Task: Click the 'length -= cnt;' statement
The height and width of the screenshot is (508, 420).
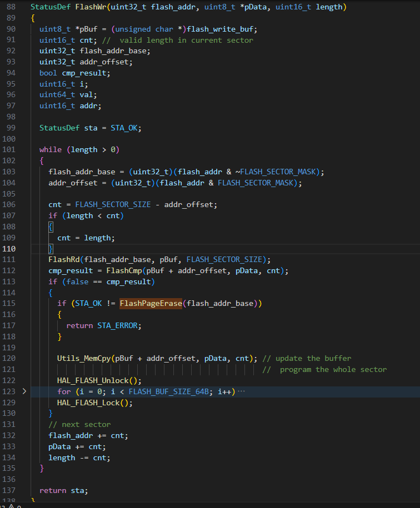Action: click(79, 458)
